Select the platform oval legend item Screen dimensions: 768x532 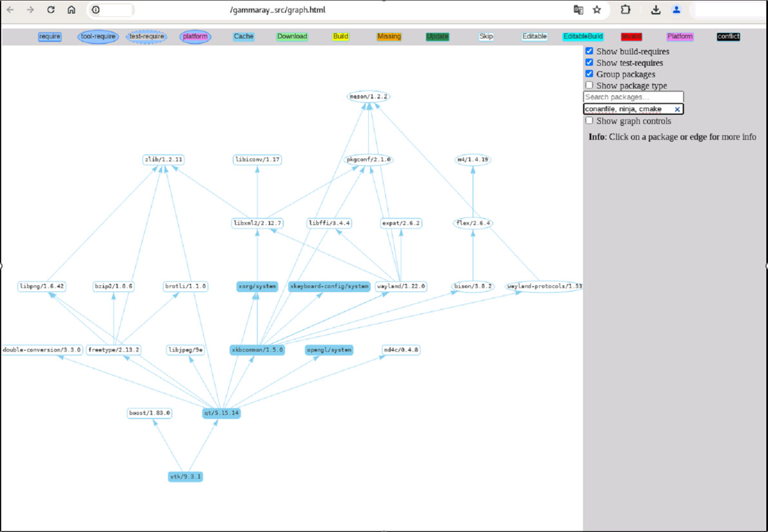(x=195, y=37)
